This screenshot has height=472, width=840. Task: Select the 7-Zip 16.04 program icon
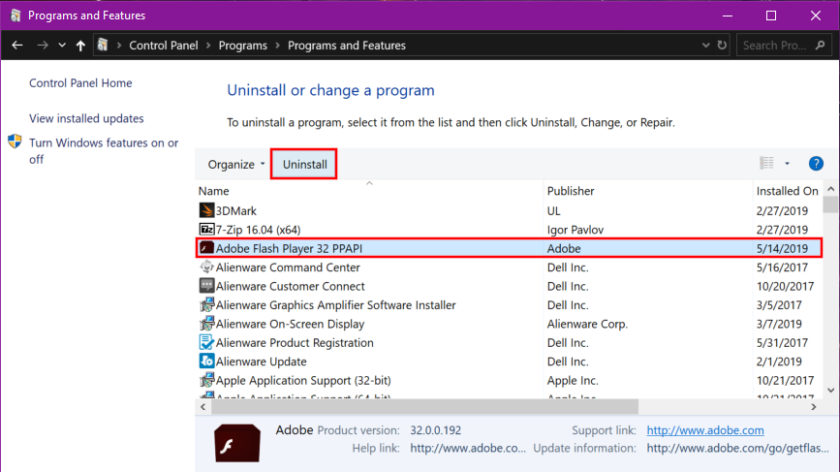coord(206,229)
